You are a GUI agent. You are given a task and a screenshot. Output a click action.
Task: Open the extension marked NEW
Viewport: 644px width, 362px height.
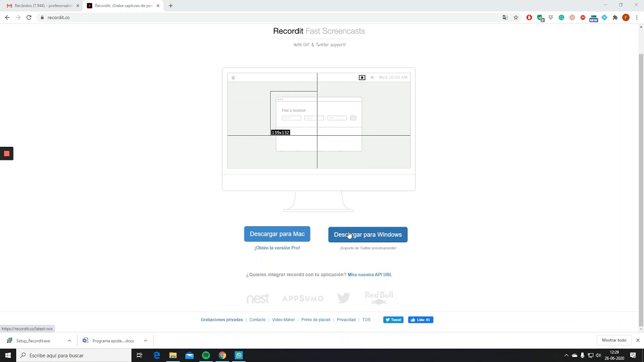594,18
